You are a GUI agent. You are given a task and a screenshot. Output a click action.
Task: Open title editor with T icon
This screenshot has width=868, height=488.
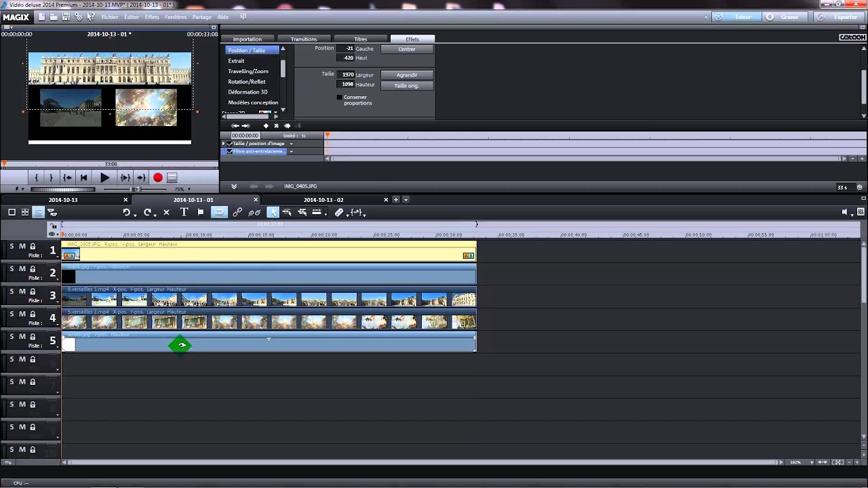point(184,212)
